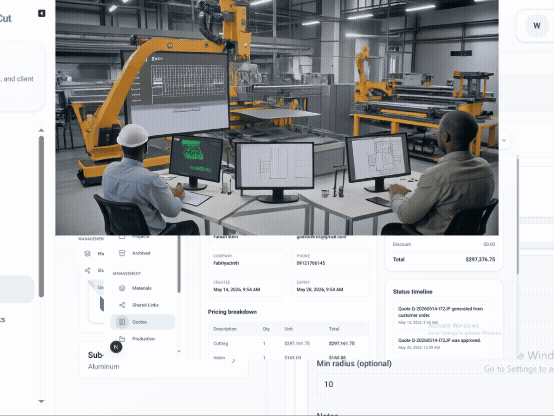The height and width of the screenshot is (416, 554).
Task: Click the left panel scroll-up arrow
Action: point(41,130)
